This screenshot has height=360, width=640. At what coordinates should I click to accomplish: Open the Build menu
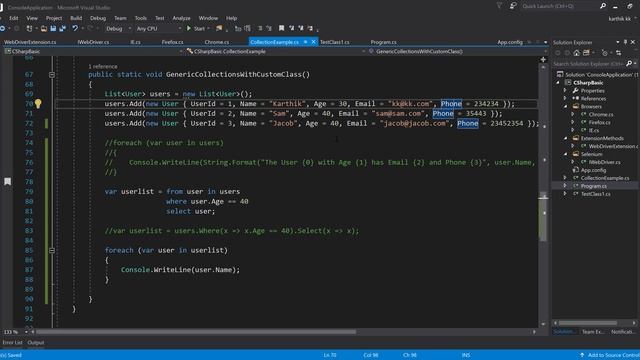(76, 18)
